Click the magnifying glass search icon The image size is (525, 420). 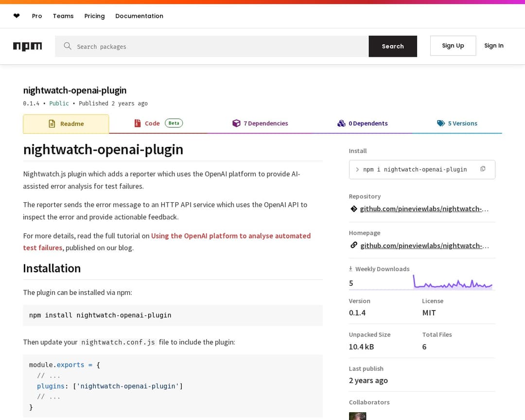(x=67, y=46)
